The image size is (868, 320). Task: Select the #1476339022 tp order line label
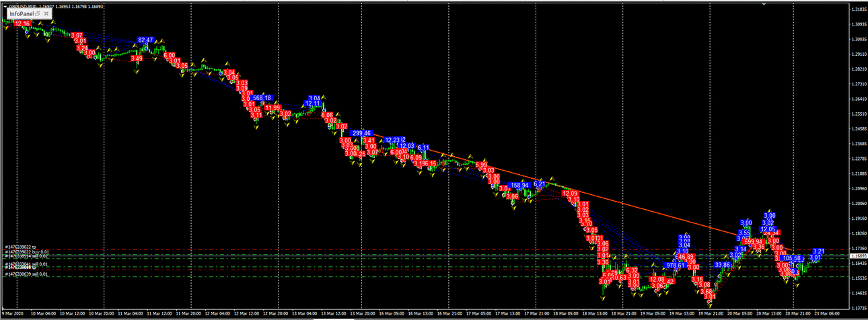tap(20, 247)
